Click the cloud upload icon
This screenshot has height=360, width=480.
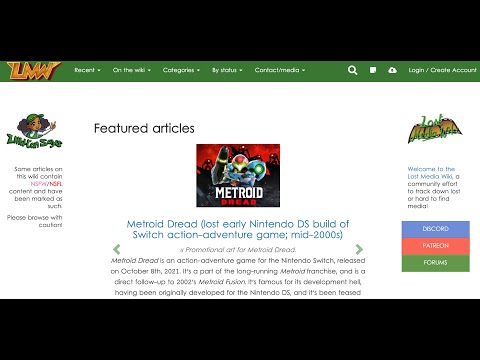[x=392, y=70]
